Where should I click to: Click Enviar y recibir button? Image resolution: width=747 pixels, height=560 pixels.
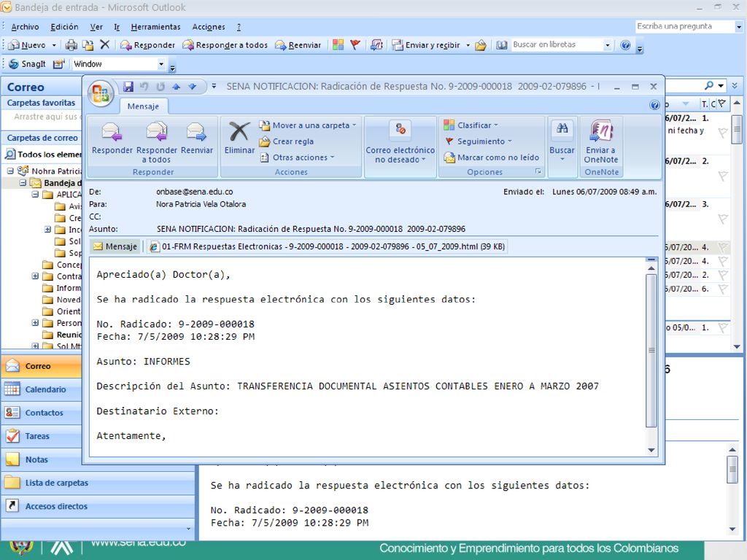pyautogui.click(x=426, y=44)
